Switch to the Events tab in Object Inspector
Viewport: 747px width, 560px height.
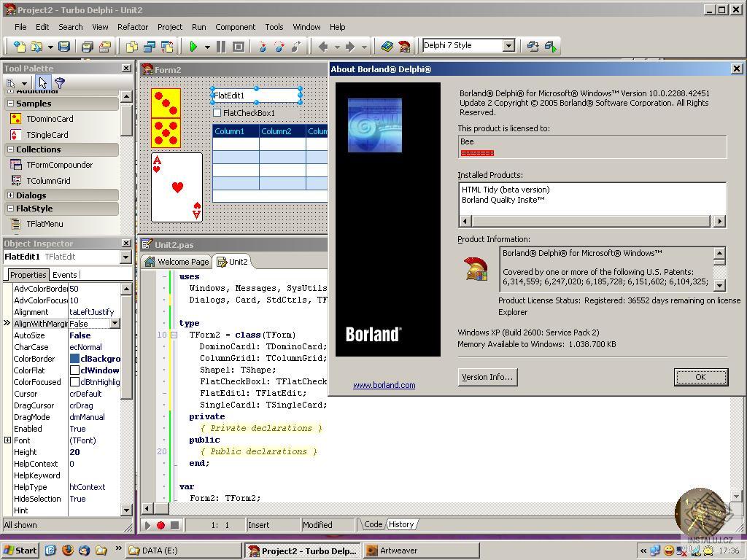tap(64, 275)
